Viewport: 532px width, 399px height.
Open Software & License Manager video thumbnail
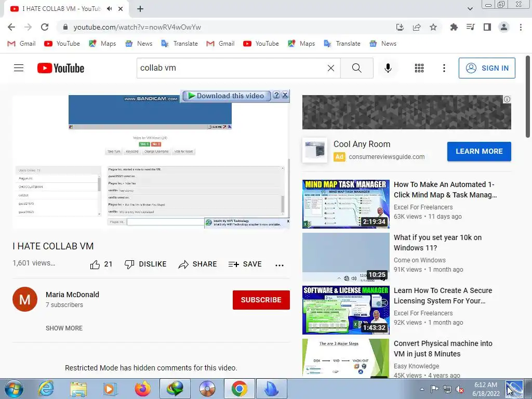pyautogui.click(x=345, y=310)
